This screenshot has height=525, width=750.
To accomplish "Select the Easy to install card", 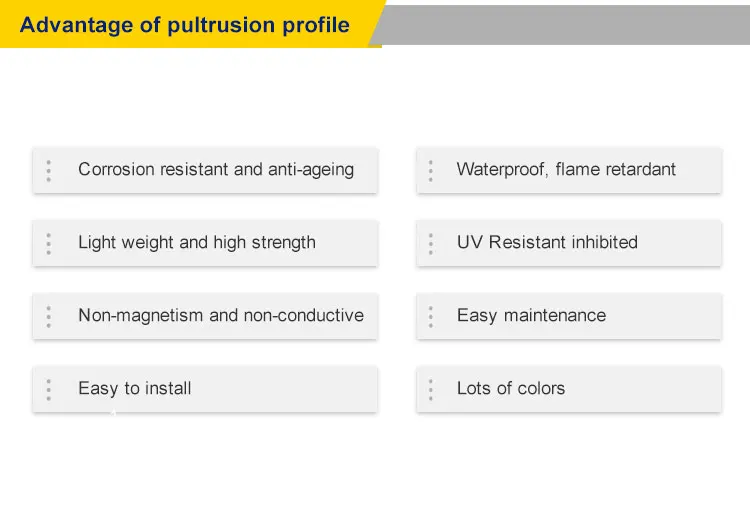I will tap(205, 389).
